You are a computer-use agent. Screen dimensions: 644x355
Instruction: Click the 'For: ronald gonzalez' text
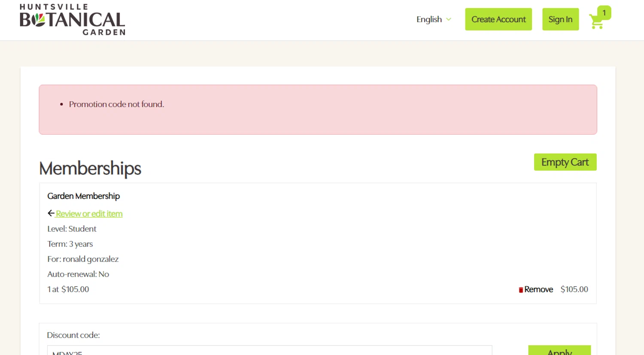83,259
